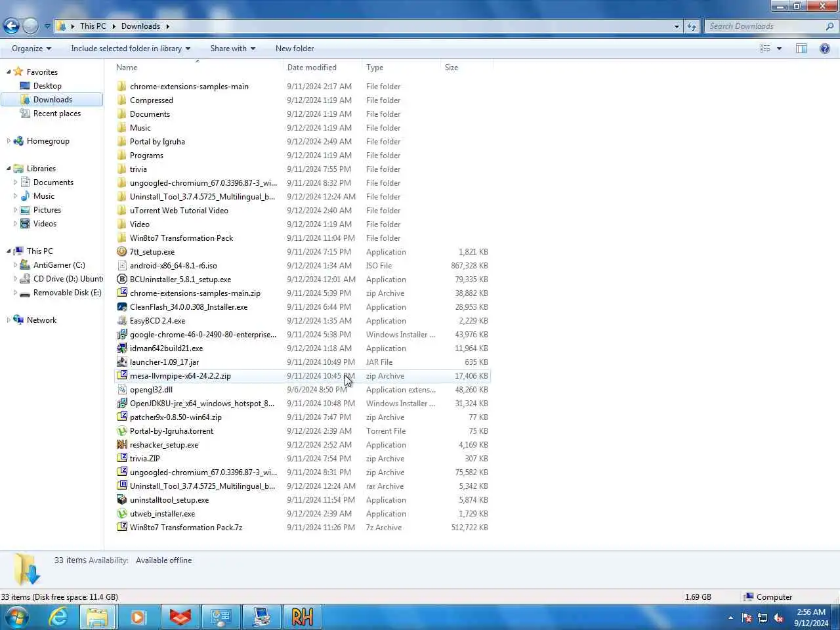Click the Forward navigation arrow button

click(x=30, y=26)
